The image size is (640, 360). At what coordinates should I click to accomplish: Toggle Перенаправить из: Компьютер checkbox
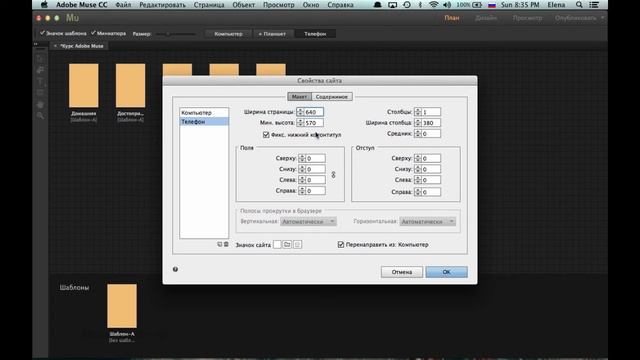(x=341, y=244)
